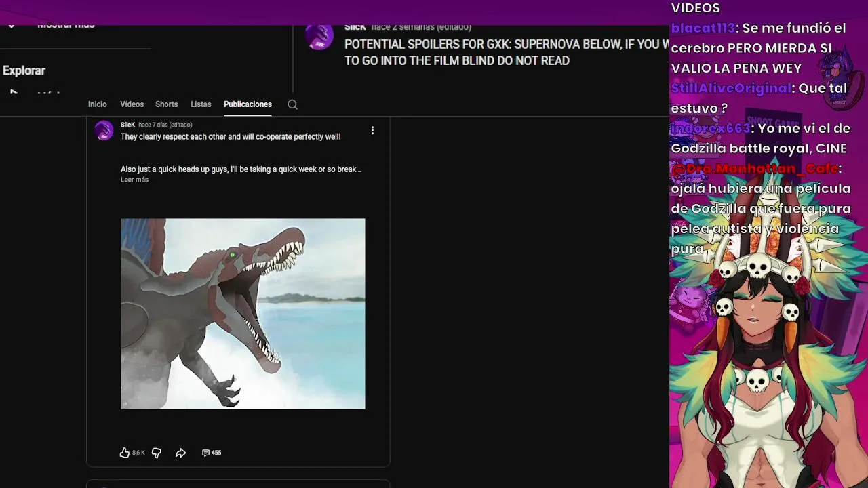Expand the post with Leer más
868x488 pixels.
[x=134, y=180]
